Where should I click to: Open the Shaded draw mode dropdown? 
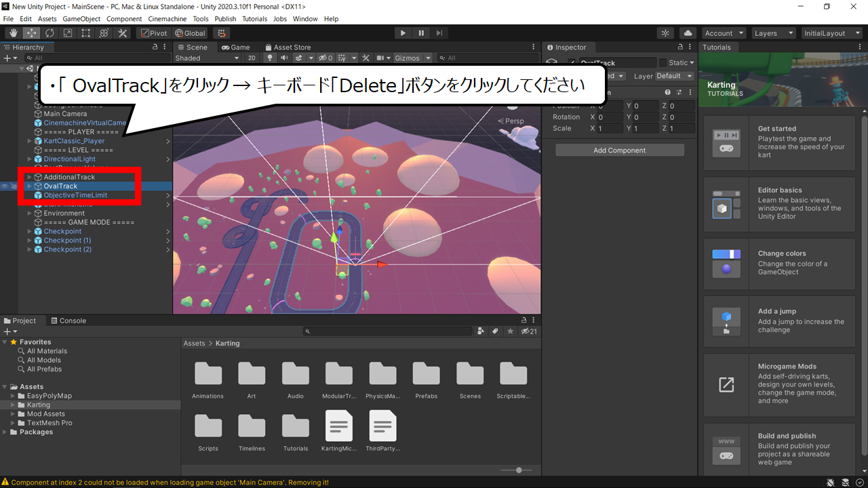(x=208, y=58)
